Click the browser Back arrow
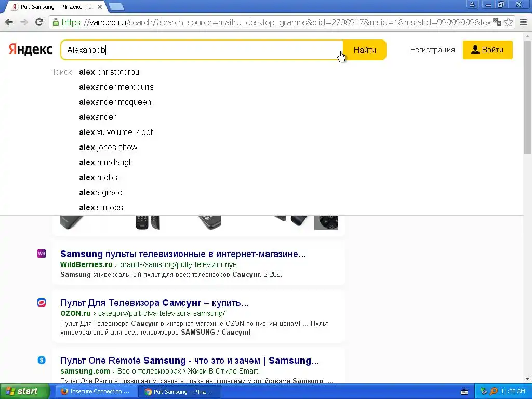This screenshot has height=399, width=532. (x=9, y=22)
